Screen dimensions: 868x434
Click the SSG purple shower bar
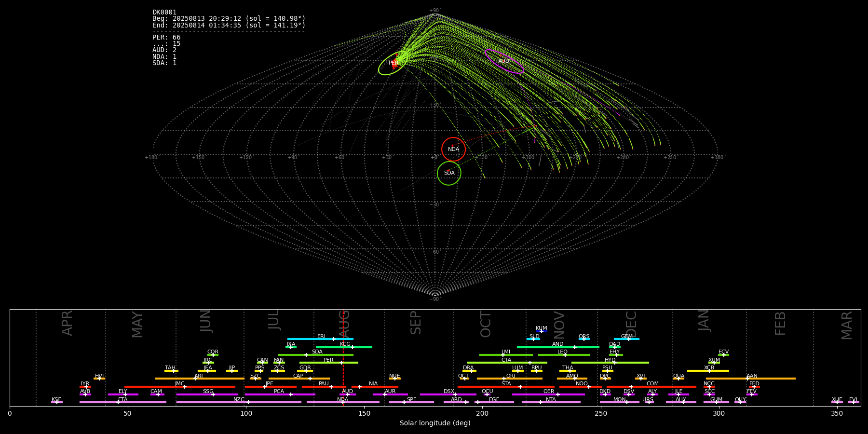tap(207, 394)
